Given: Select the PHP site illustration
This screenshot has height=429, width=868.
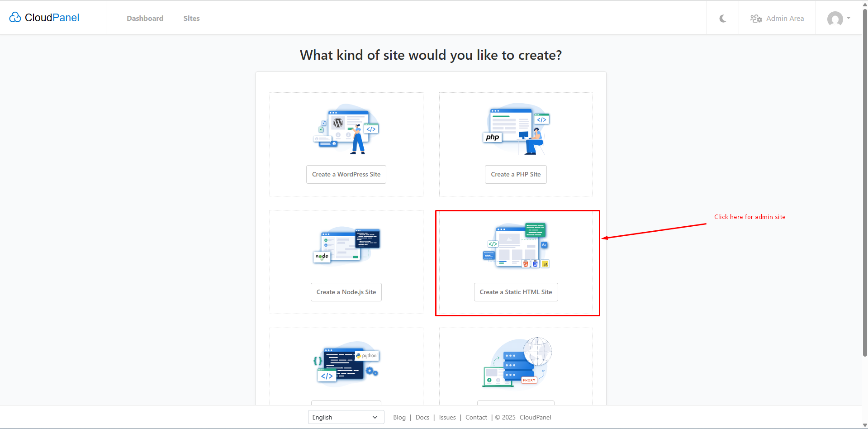Looking at the screenshot, I should click(x=516, y=129).
